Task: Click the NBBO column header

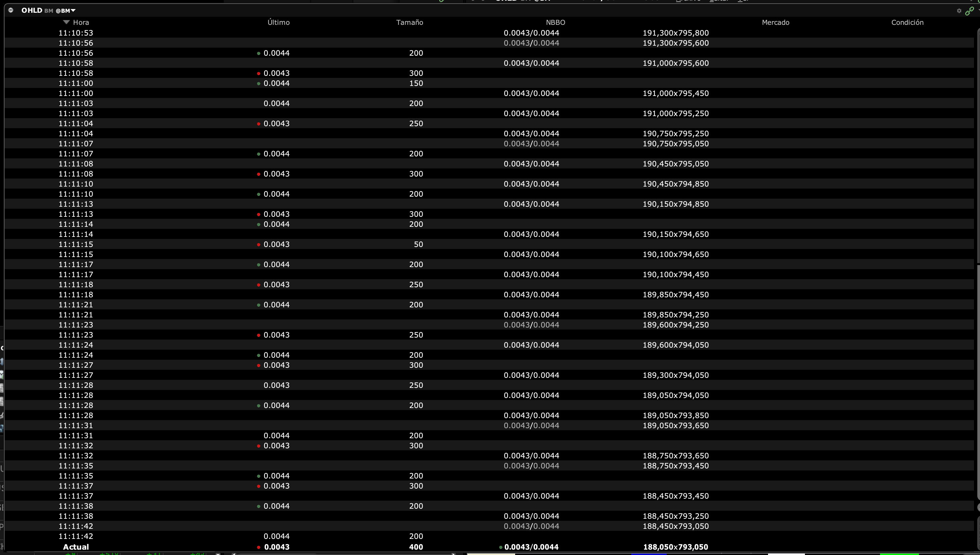Action: [555, 22]
